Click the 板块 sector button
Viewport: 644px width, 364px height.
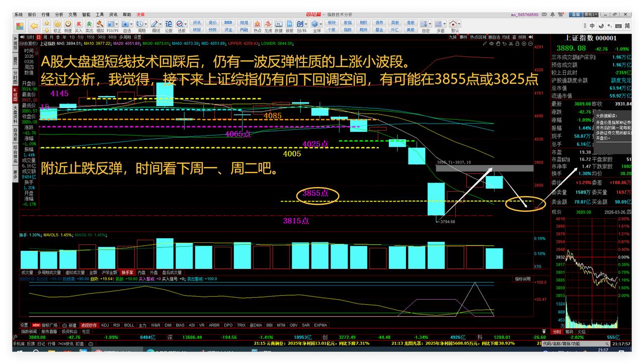click(x=332, y=23)
